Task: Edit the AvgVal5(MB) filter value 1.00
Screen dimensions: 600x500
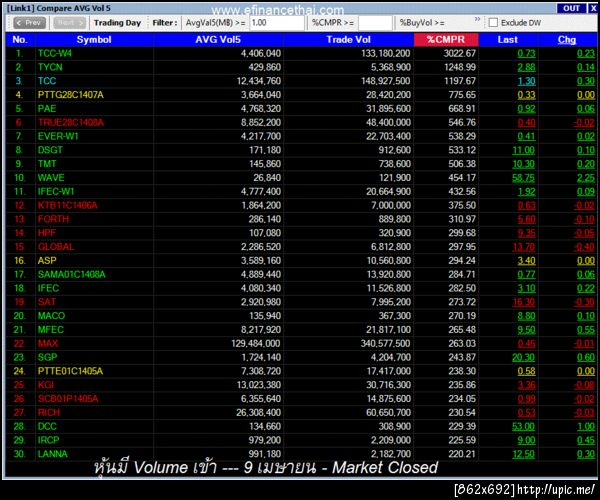Action: (x=277, y=23)
